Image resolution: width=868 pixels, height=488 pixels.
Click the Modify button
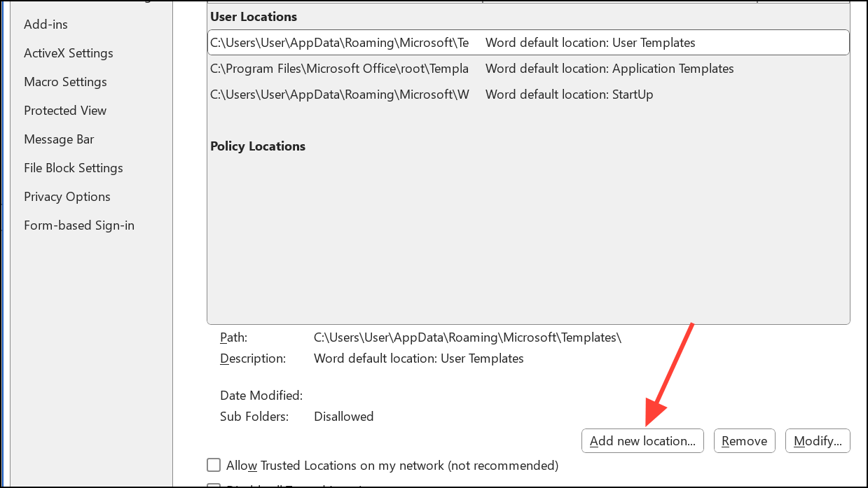click(818, 441)
